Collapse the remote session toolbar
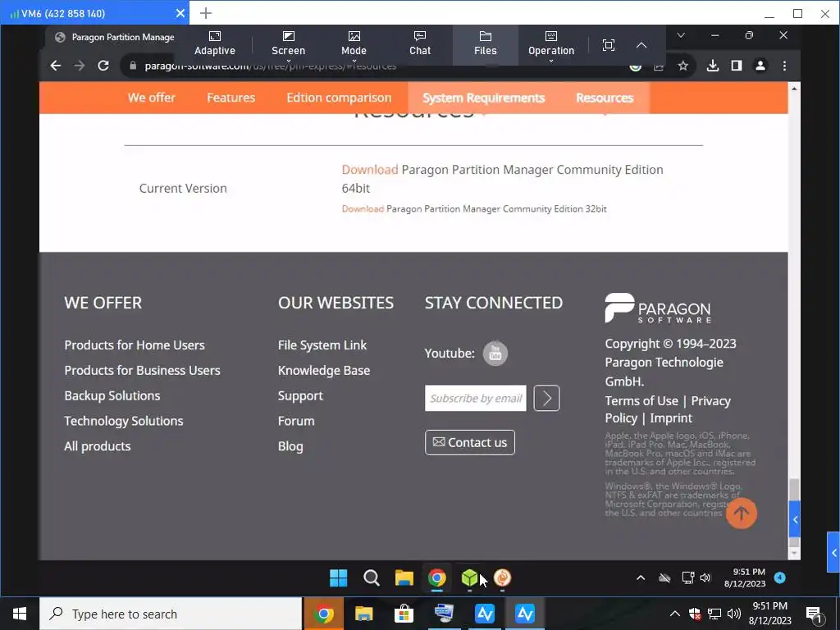The width and height of the screenshot is (840, 630). (641, 45)
